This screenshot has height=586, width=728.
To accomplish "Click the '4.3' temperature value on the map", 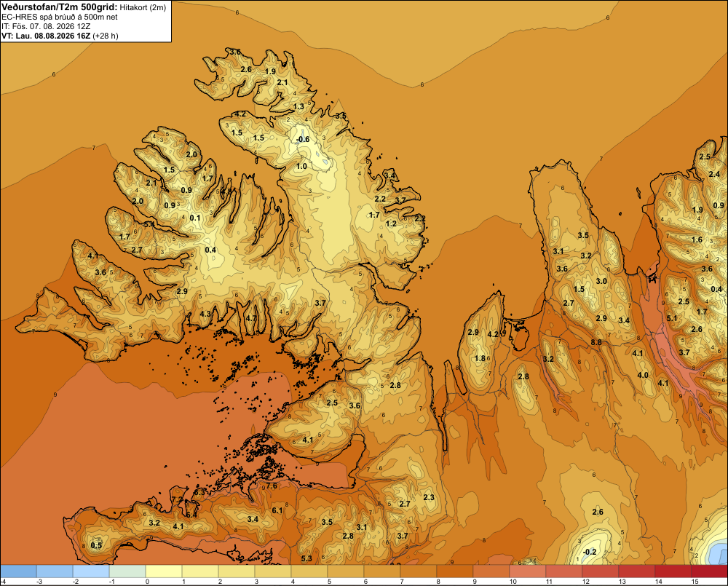I will [x=205, y=314].
